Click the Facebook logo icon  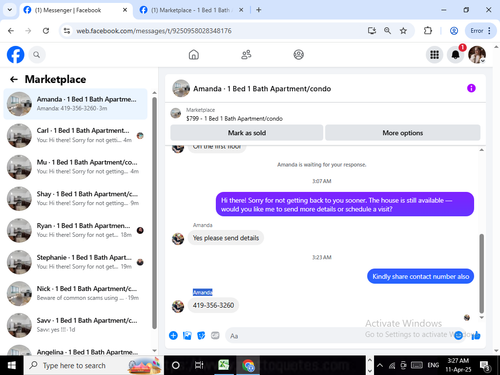click(16, 55)
